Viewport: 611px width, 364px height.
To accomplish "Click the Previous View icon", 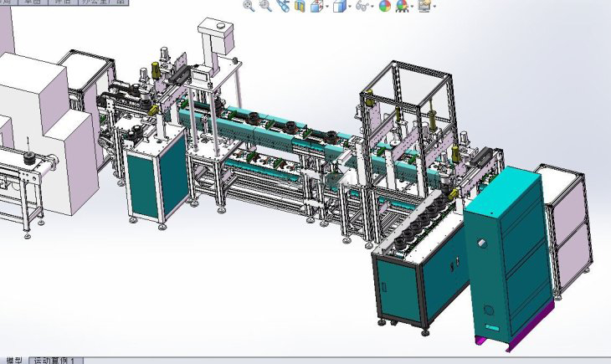I will click(x=282, y=6).
